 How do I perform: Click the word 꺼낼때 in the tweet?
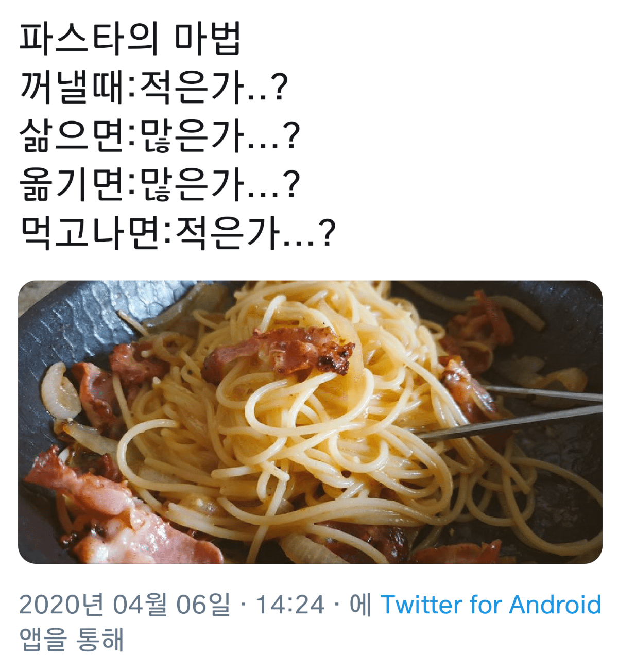pos(72,88)
